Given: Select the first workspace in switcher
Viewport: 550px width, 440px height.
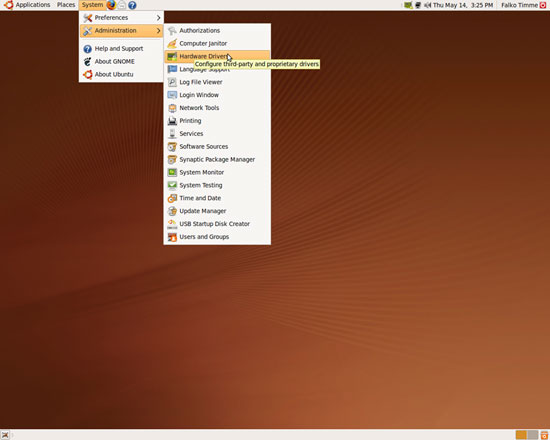Looking at the screenshot, I should pos(521,435).
